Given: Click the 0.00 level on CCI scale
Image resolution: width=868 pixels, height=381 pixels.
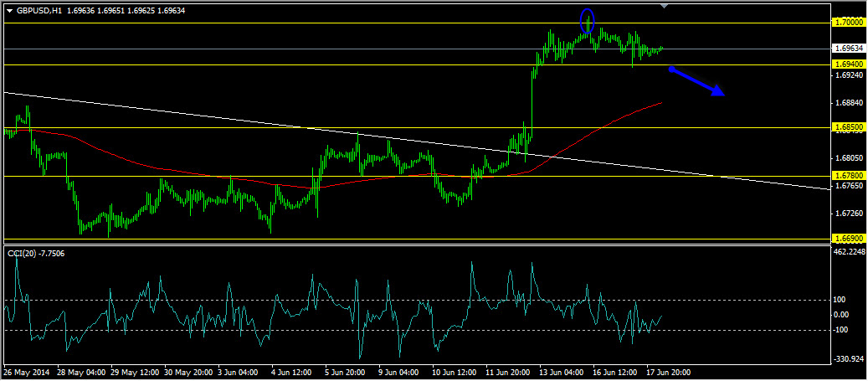Looking at the screenshot, I should pos(841,315).
